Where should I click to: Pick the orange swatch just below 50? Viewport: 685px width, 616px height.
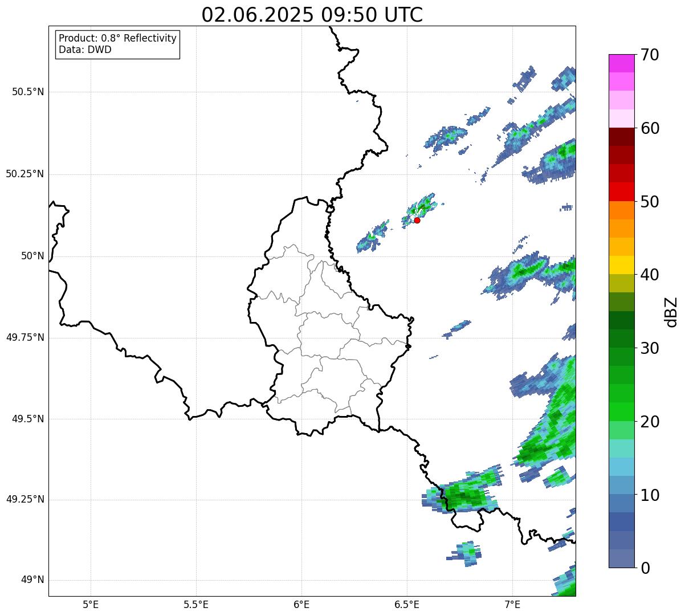[621, 210]
